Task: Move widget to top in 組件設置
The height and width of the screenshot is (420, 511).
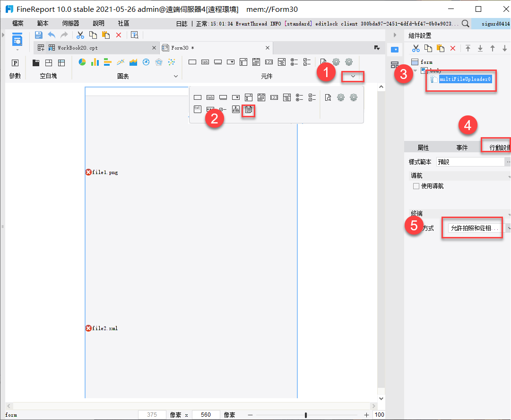Action: 468,48
